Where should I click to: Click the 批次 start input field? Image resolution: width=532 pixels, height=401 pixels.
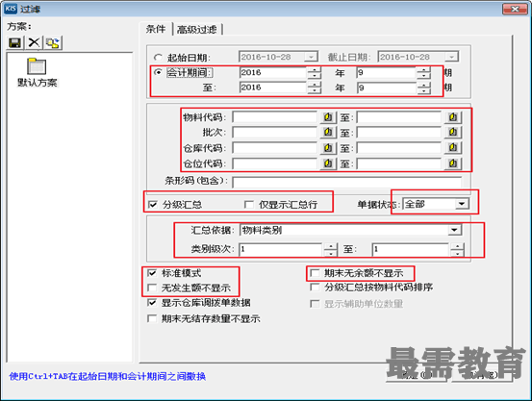[x=275, y=133]
